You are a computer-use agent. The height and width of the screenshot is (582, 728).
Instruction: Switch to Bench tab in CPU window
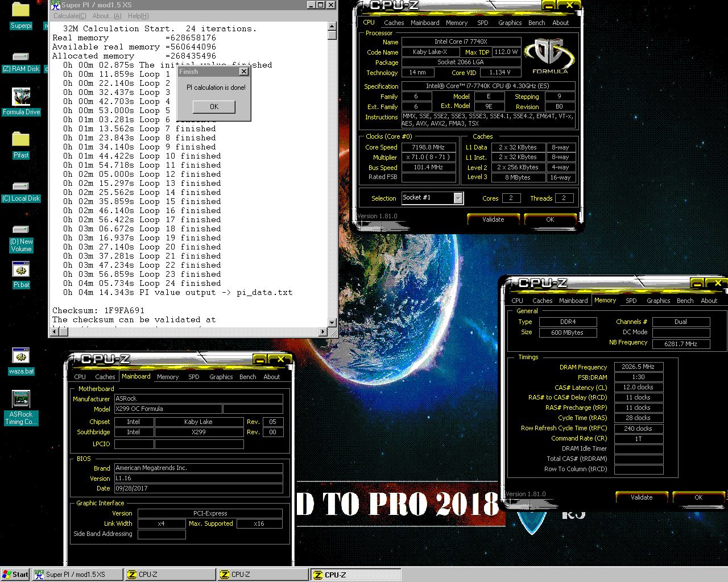point(537,23)
